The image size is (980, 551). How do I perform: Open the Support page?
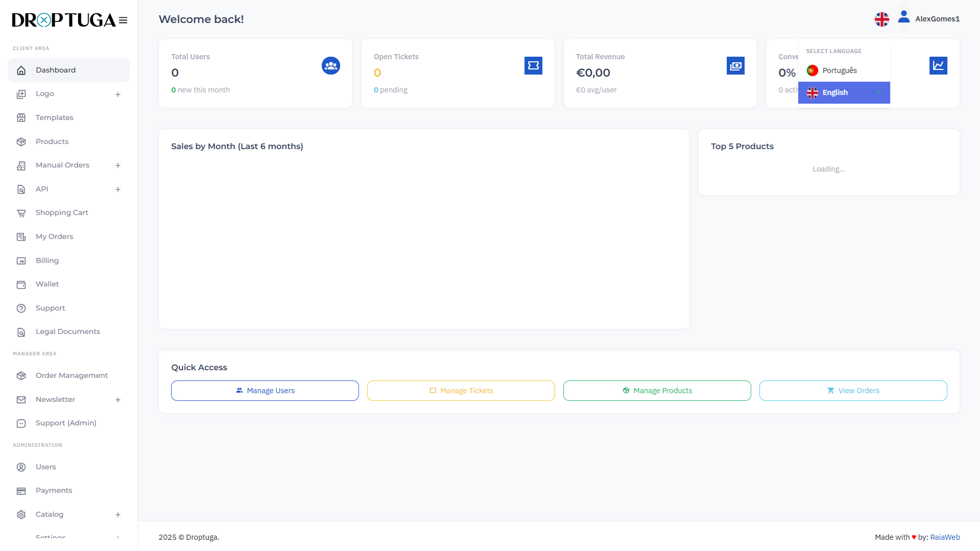pos(68,308)
